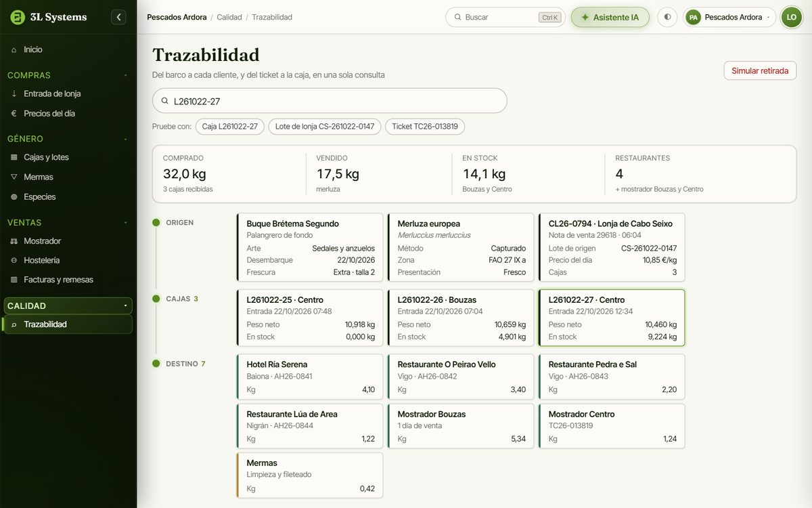Open the Buque Brétema Segundo origin card
This screenshot has height=508, width=812.
click(310, 247)
